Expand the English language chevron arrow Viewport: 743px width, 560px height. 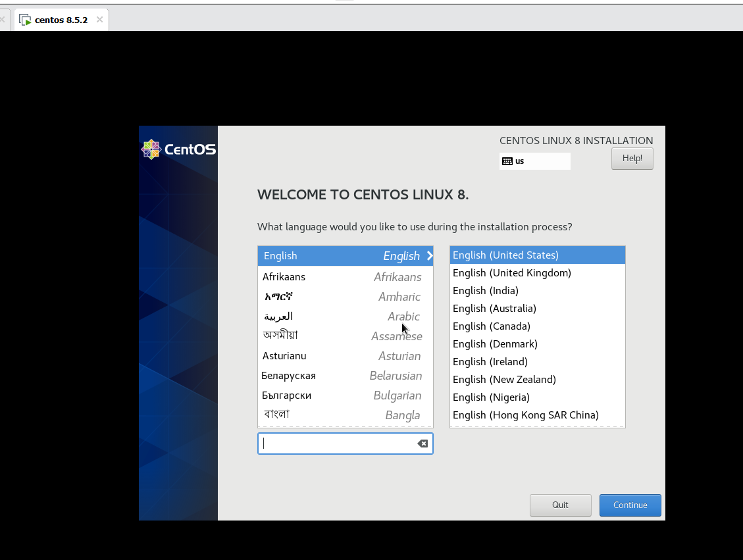pos(430,256)
